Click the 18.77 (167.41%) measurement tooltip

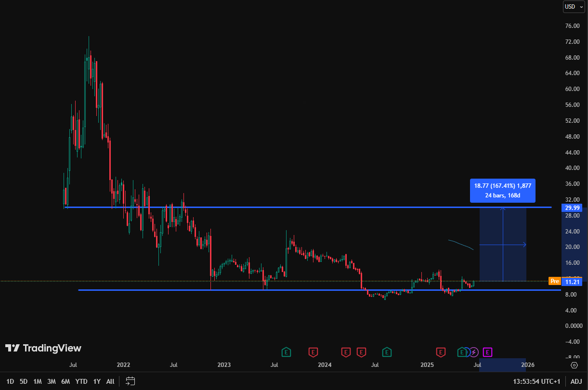click(503, 191)
